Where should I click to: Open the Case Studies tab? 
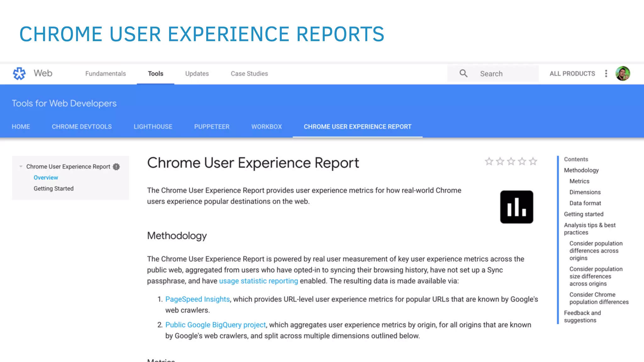pyautogui.click(x=249, y=74)
